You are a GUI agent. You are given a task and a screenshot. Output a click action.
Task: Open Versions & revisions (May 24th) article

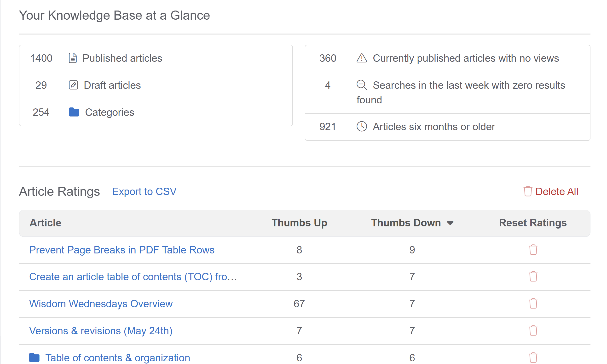click(x=101, y=331)
